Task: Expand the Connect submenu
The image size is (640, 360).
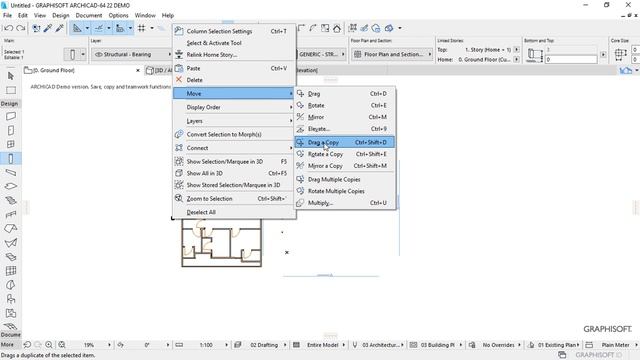Action: 234,148
